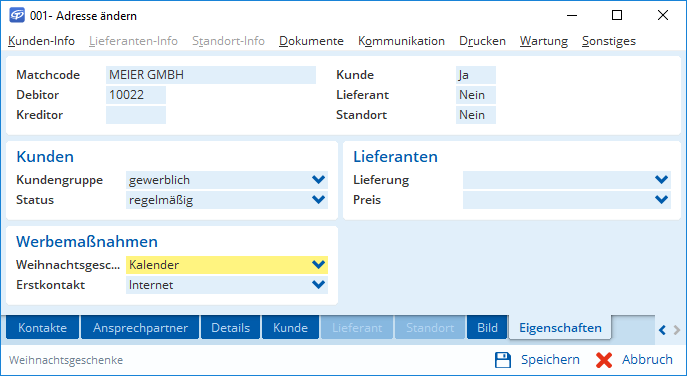Click the Speichern button label
Image resolution: width=687 pixels, height=376 pixels.
point(550,360)
